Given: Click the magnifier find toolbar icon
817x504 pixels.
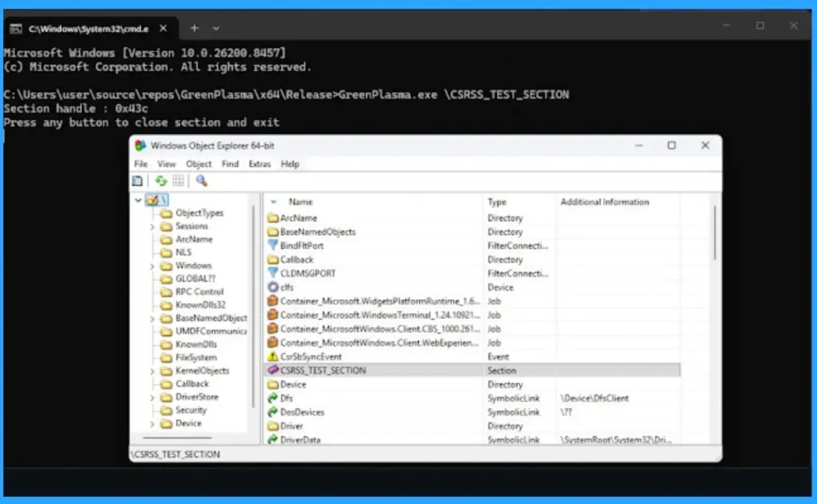Looking at the screenshot, I should [202, 181].
